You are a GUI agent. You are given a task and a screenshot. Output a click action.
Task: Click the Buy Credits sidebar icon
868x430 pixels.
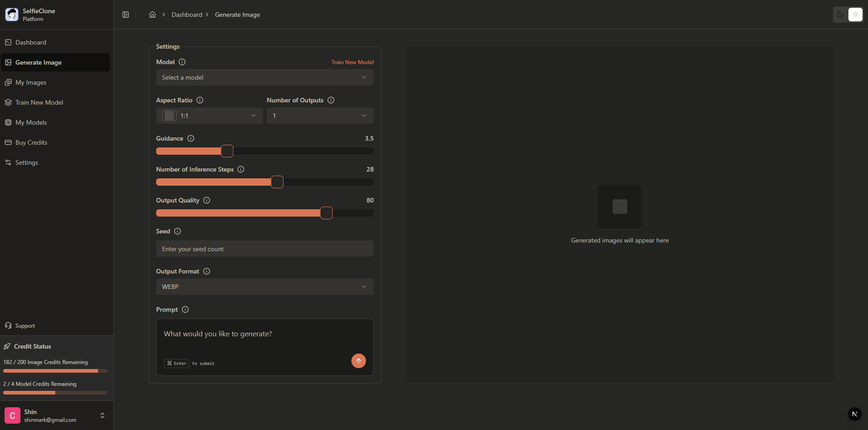(8, 142)
